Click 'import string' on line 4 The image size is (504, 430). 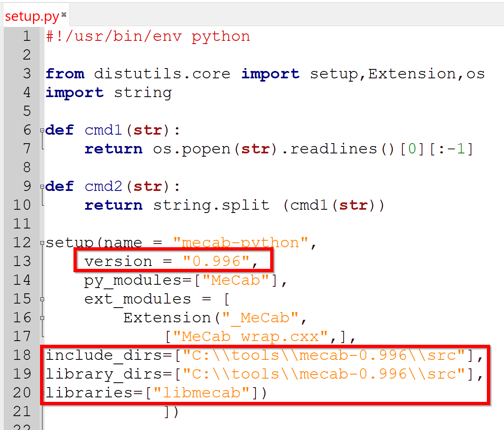click(109, 93)
